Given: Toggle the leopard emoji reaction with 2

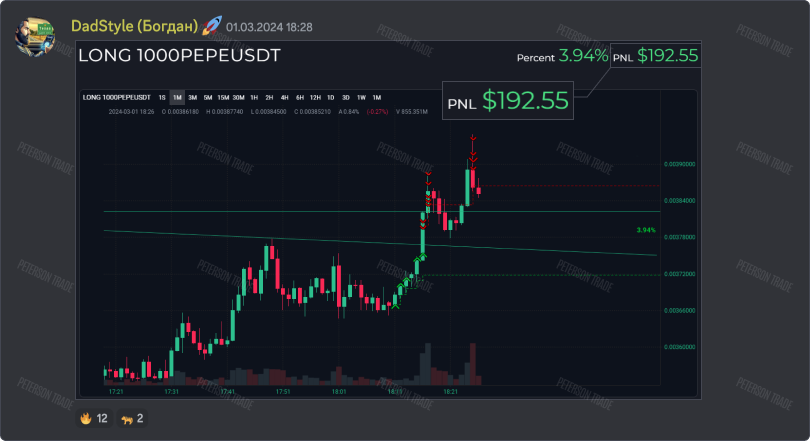Looking at the screenshot, I should tap(133, 418).
